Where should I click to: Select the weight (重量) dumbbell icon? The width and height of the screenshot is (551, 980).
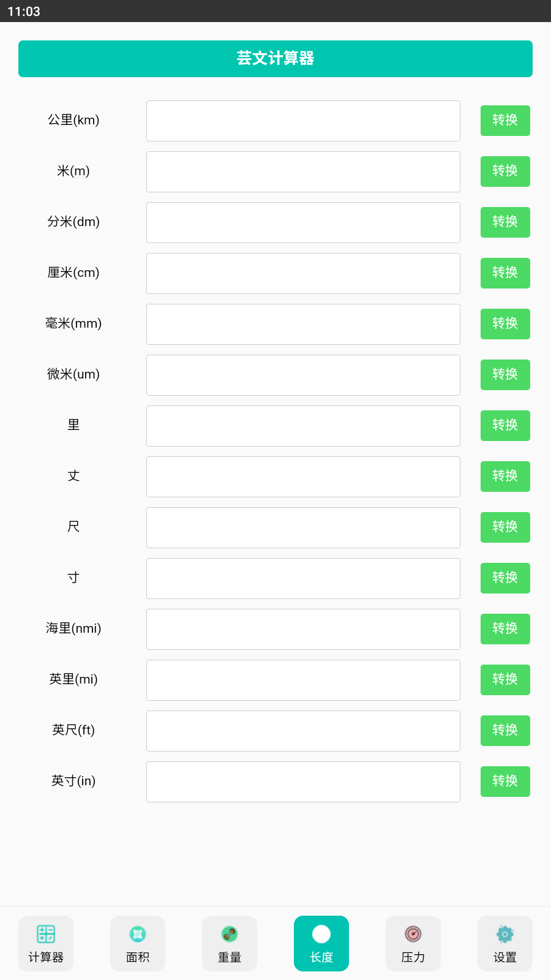pyautogui.click(x=230, y=935)
